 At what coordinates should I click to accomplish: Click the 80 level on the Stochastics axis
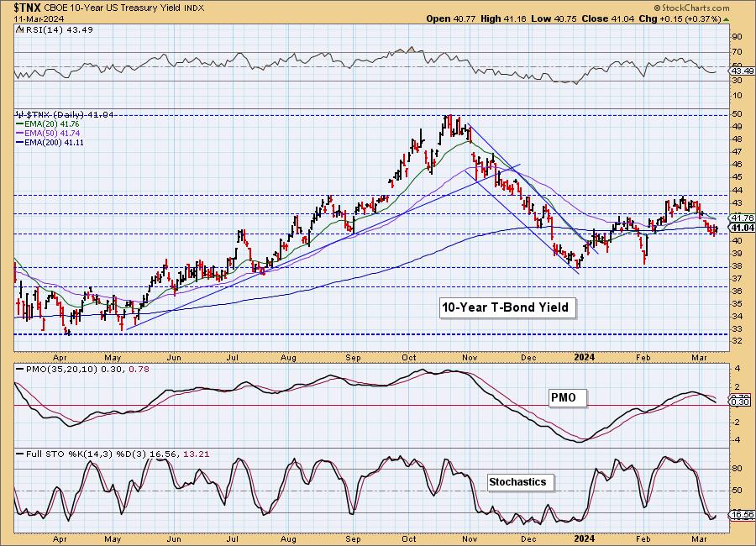click(x=738, y=469)
